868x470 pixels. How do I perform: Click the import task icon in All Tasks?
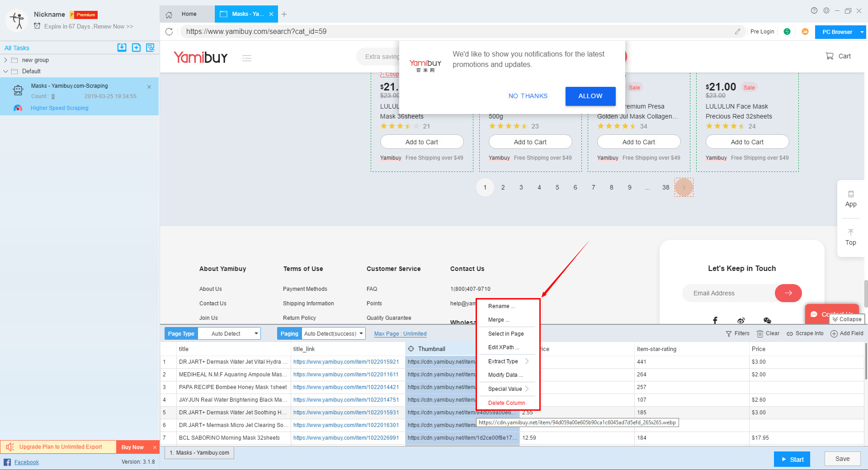122,47
